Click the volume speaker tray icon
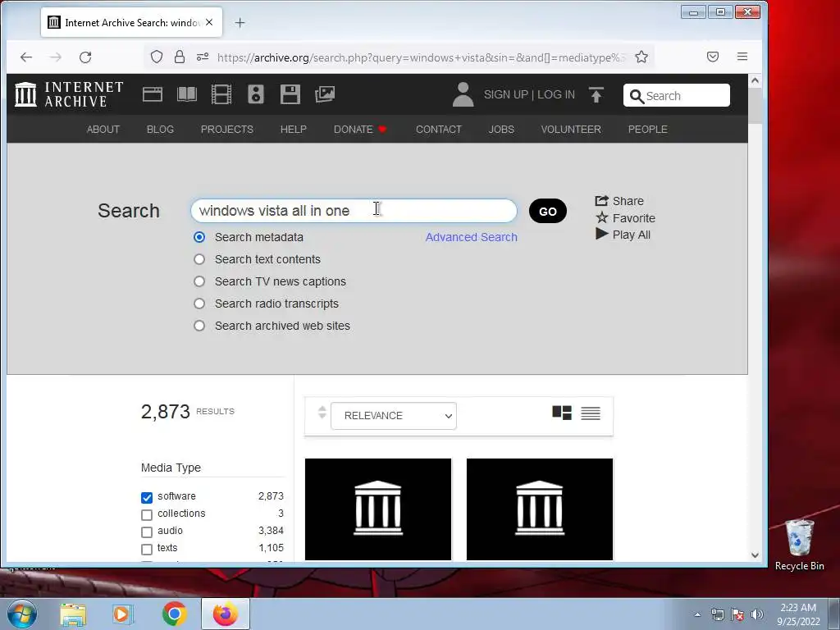Screen dimensions: 840x630 pos(757,614)
